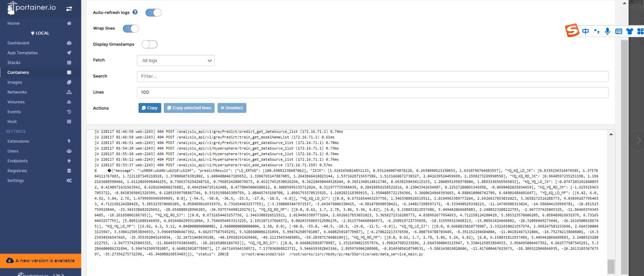
Task: Enable Display timestamps switch
Action: coord(150,44)
